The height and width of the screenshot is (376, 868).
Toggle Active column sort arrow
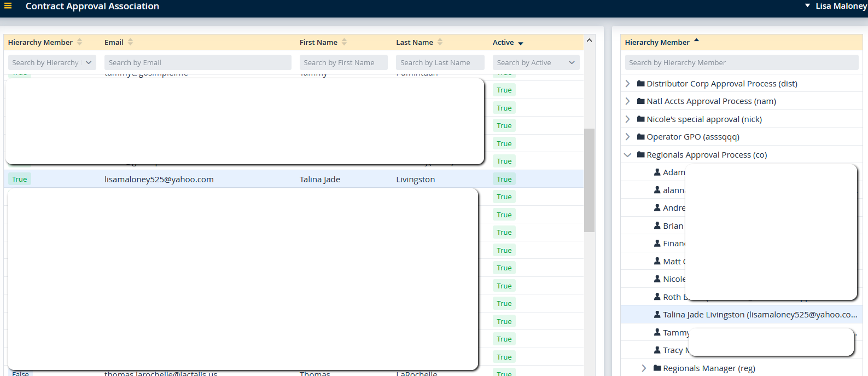(x=521, y=43)
